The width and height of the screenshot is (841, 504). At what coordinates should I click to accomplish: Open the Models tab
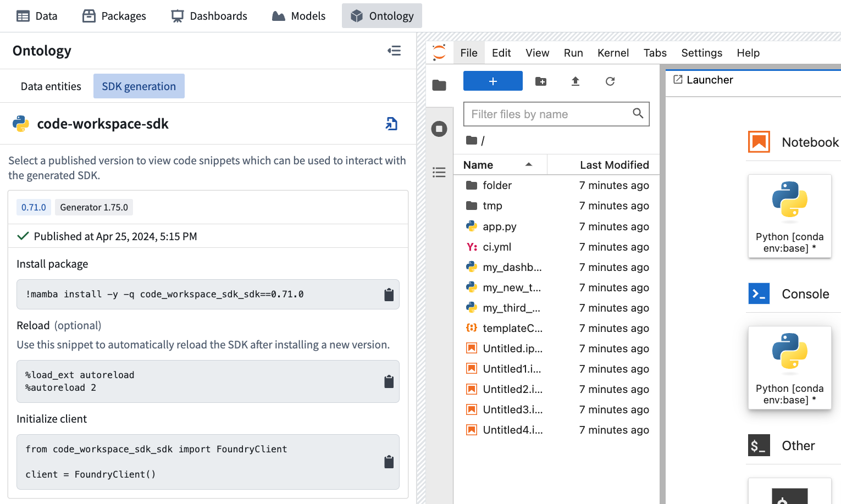click(x=299, y=16)
